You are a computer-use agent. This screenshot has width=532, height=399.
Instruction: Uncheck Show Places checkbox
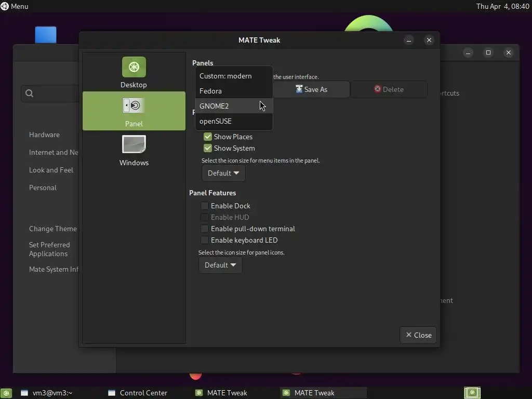[208, 137]
